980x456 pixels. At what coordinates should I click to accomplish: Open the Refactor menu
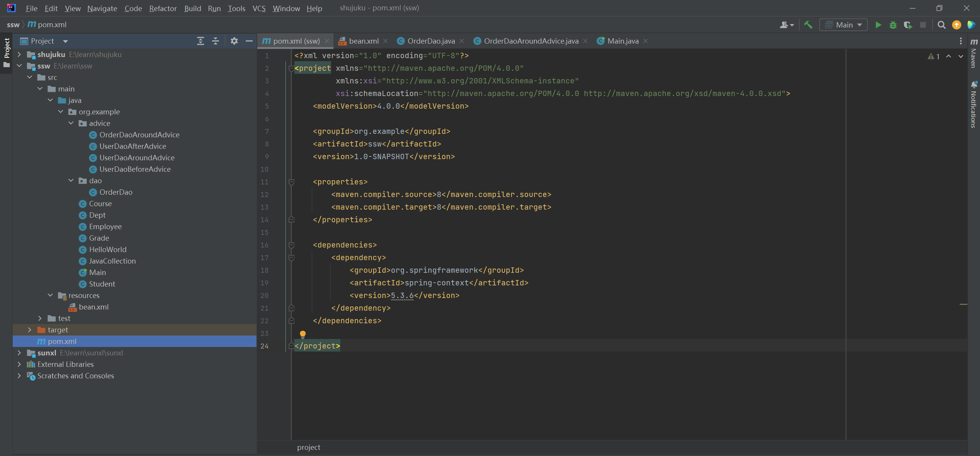tap(162, 8)
